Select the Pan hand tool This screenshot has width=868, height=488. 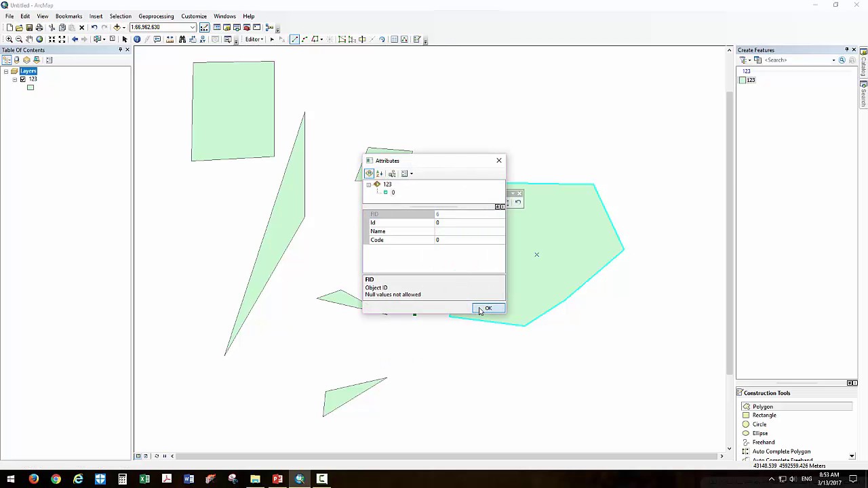point(29,39)
